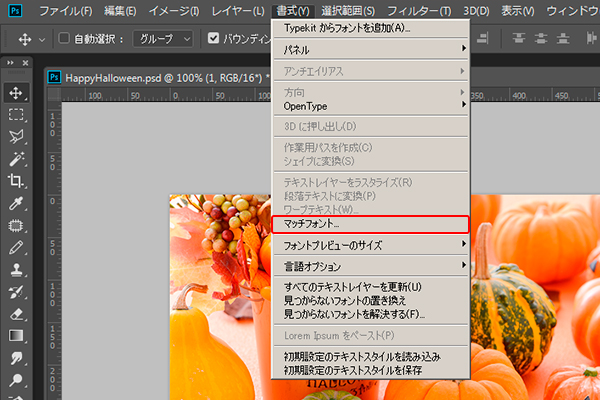Select the Smudge tool
The width and height of the screenshot is (600, 400).
(16, 358)
